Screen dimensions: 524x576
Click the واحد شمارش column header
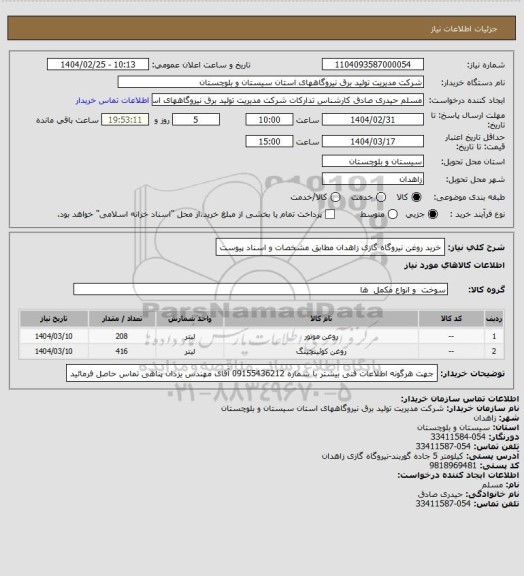coord(190,319)
